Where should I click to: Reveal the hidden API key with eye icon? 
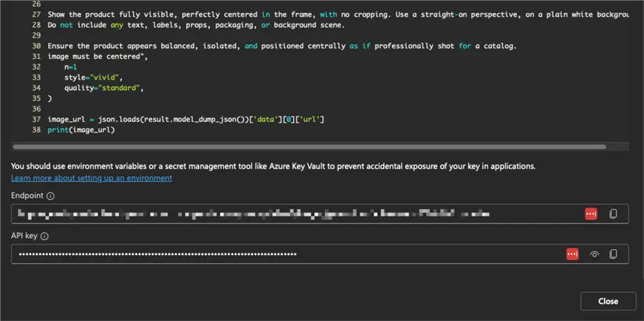[594, 254]
